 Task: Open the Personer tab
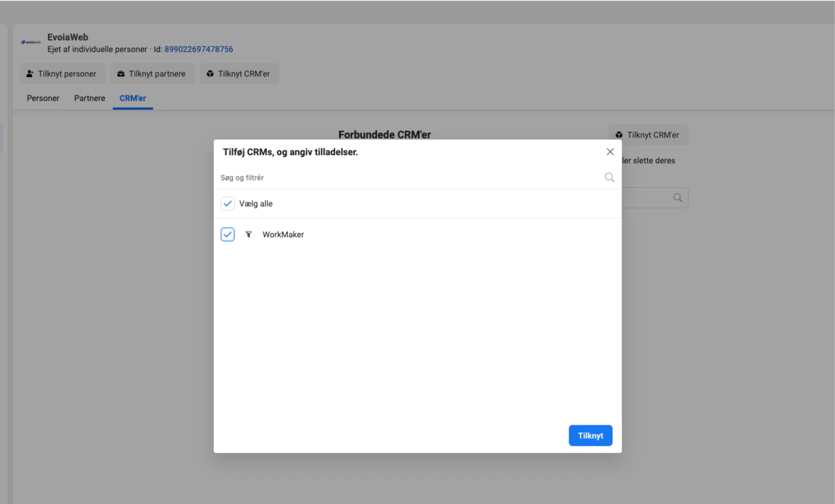click(43, 98)
